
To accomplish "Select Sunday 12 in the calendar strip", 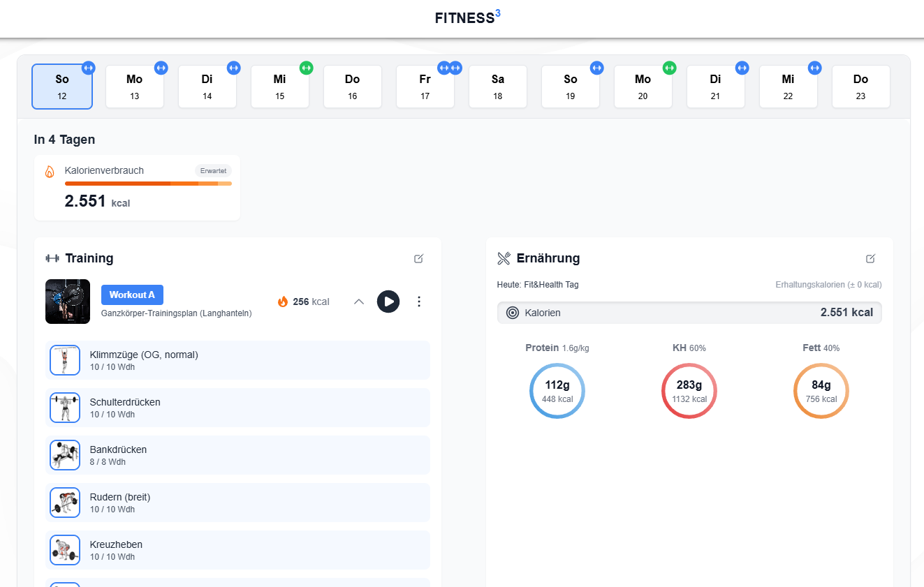I will [62, 87].
